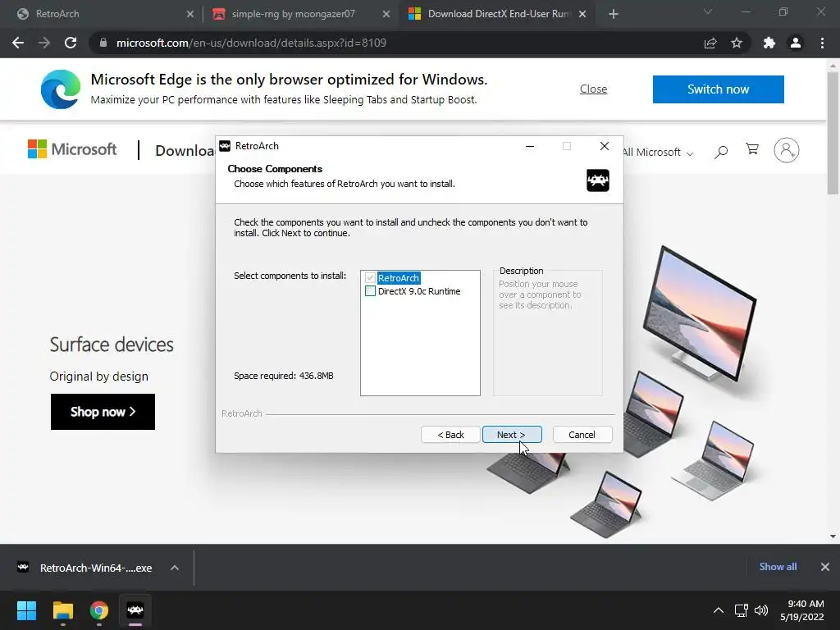Click Shop now for Surface devices
The image size is (840, 630).
click(103, 412)
